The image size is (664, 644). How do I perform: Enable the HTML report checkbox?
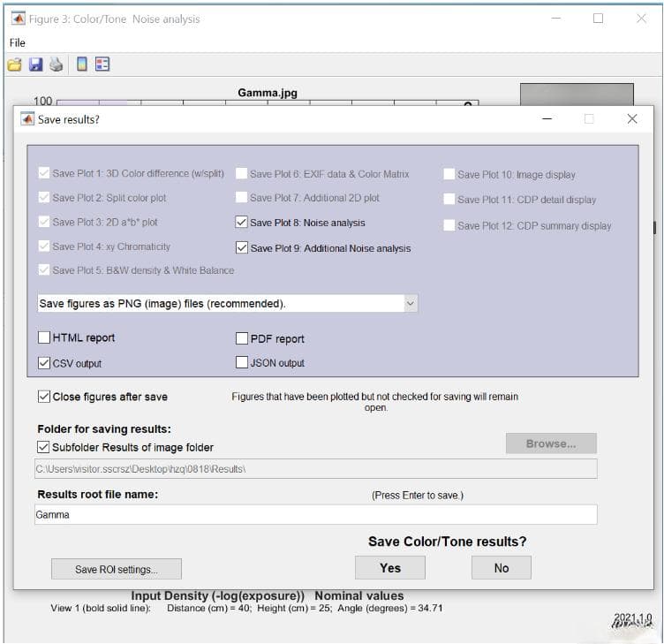tap(44, 337)
